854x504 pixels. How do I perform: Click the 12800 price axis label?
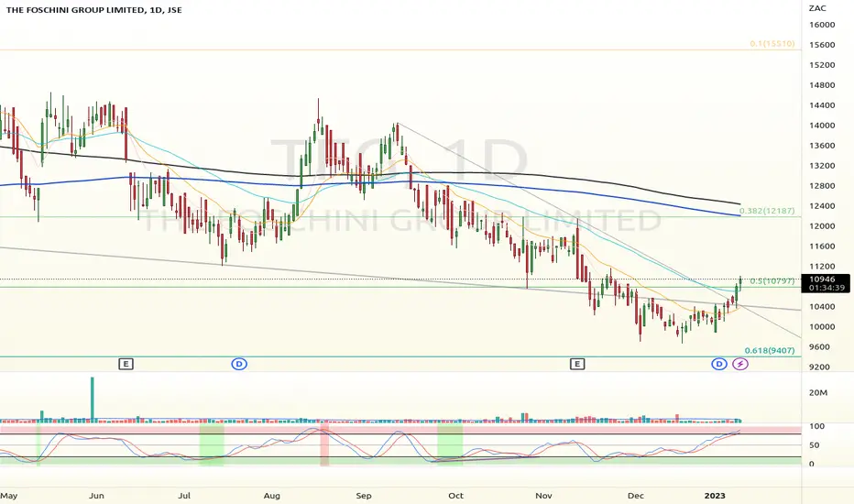pos(822,186)
